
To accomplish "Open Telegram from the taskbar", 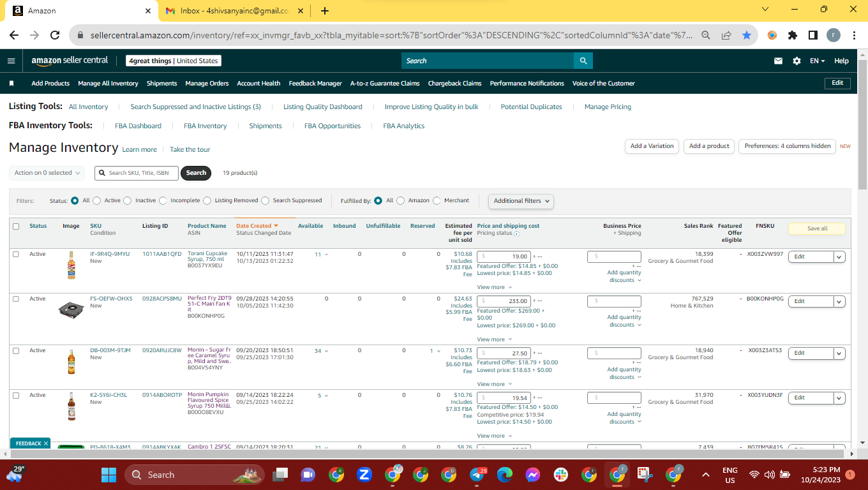I will pos(477,475).
